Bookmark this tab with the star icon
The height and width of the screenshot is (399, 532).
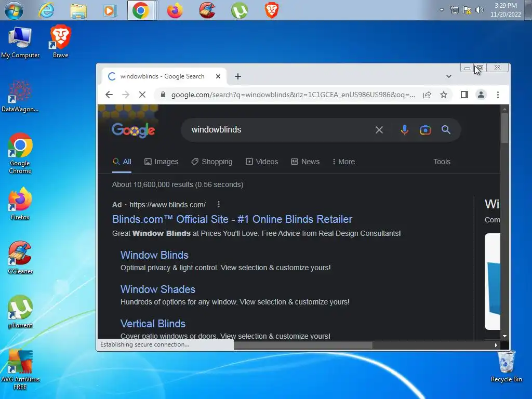pyautogui.click(x=444, y=95)
